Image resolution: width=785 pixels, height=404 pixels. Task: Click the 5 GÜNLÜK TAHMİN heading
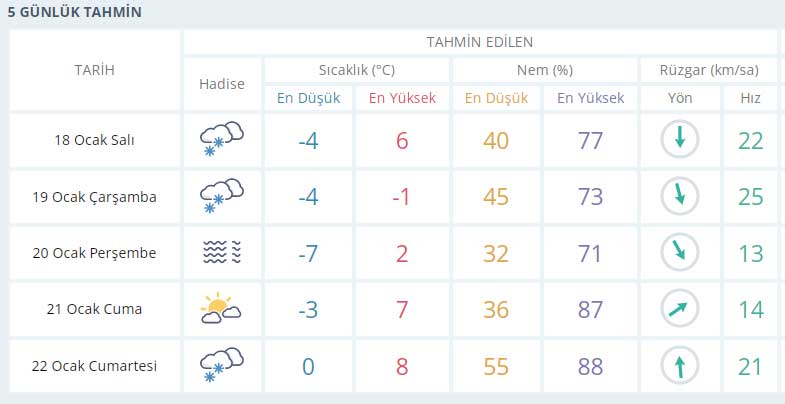(x=75, y=12)
